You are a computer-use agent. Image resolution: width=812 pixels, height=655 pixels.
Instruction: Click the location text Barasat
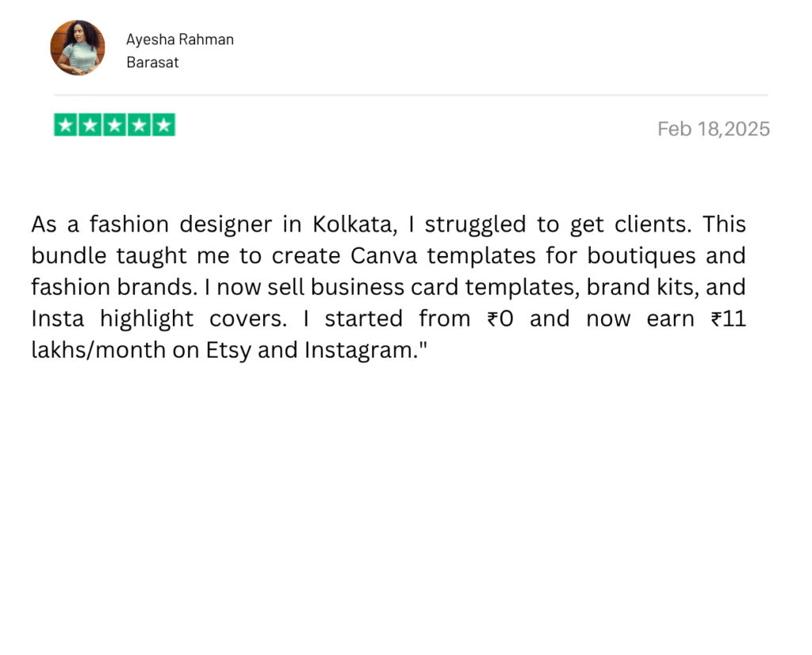point(152,63)
